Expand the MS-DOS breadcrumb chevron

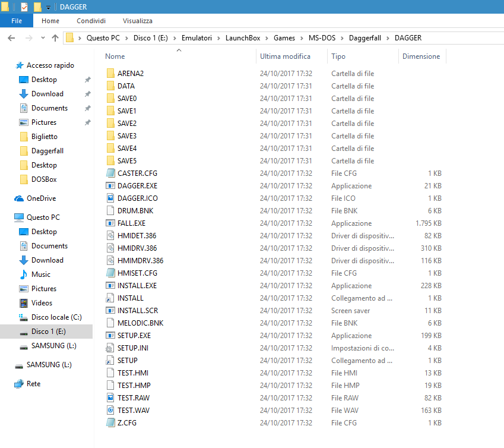342,38
